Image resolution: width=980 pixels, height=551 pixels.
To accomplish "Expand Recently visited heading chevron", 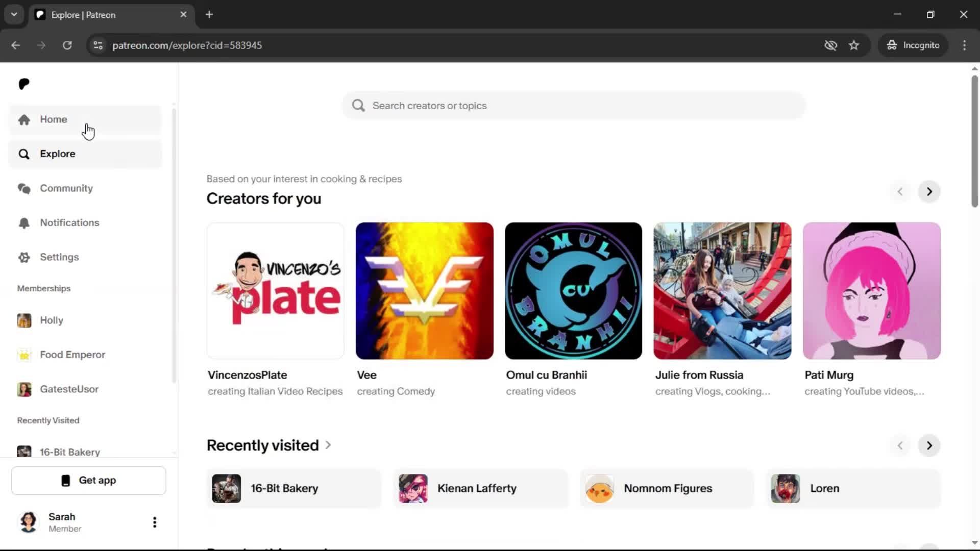I will 328,445.
